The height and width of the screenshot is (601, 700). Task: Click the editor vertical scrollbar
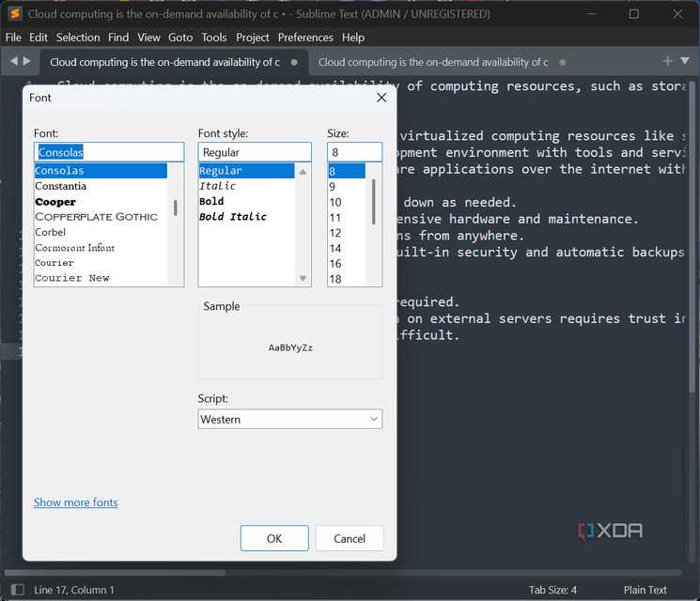click(692, 237)
